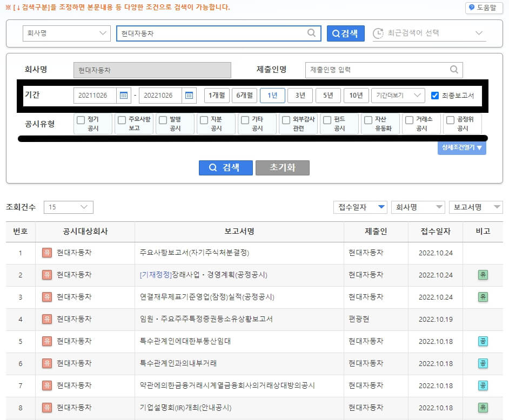Sort results by 회사명
Screen dimensions: 509x420
point(418,207)
